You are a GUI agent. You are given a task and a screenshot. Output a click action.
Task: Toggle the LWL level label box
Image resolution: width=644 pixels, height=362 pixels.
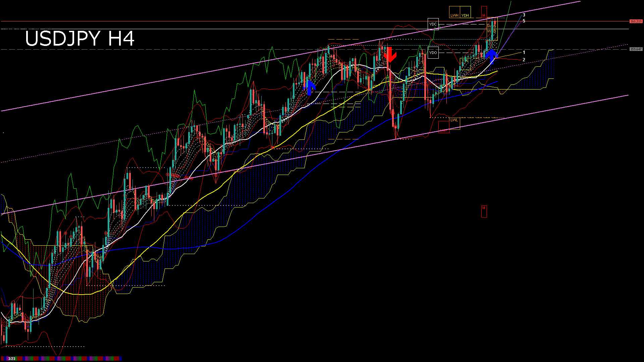point(455,120)
